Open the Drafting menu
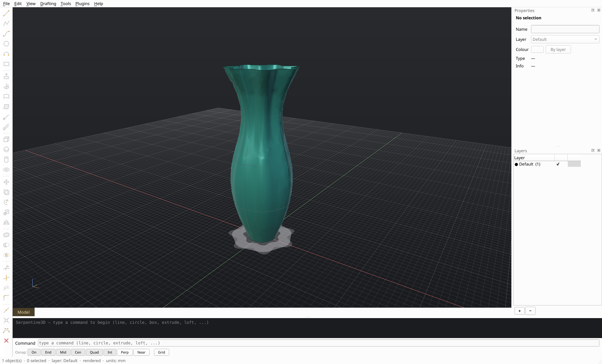This screenshot has height=364, width=602. (48, 3)
